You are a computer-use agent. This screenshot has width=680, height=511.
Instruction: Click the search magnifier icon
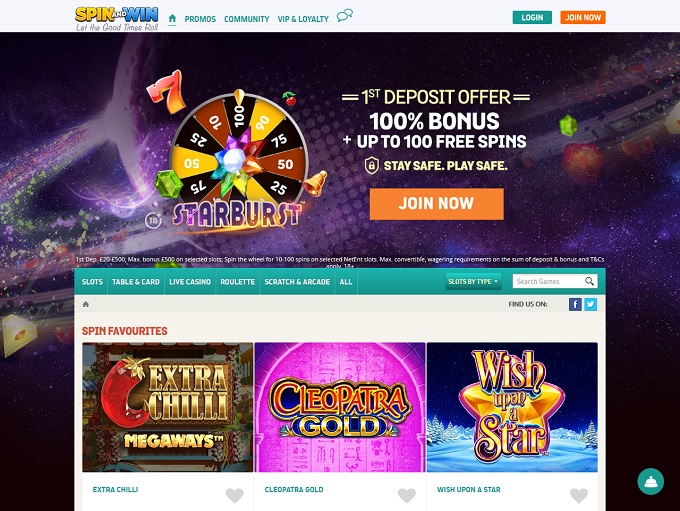pos(589,281)
